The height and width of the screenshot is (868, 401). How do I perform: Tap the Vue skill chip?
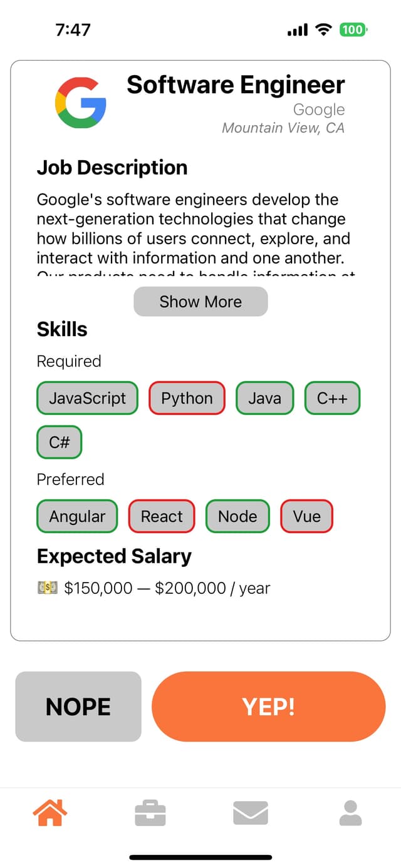[306, 516]
